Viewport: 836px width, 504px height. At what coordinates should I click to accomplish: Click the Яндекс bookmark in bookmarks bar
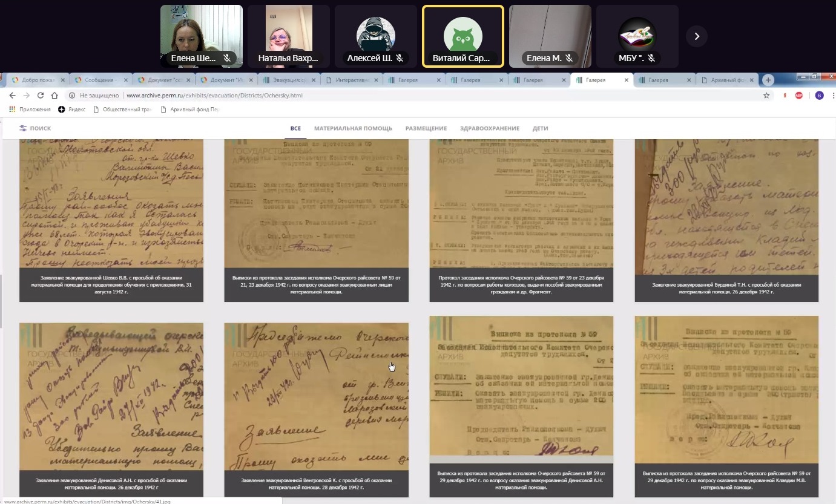pyautogui.click(x=72, y=110)
